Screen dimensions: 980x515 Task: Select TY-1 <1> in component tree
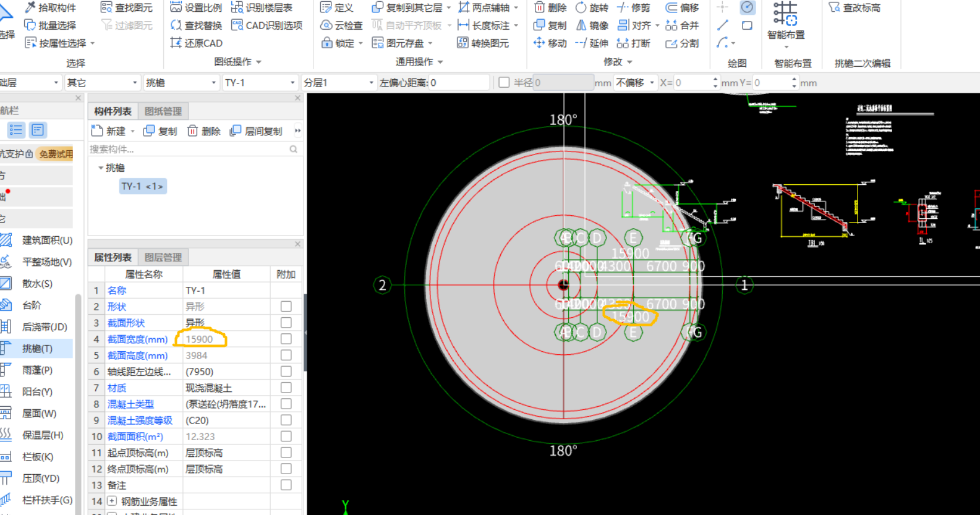pyautogui.click(x=142, y=186)
